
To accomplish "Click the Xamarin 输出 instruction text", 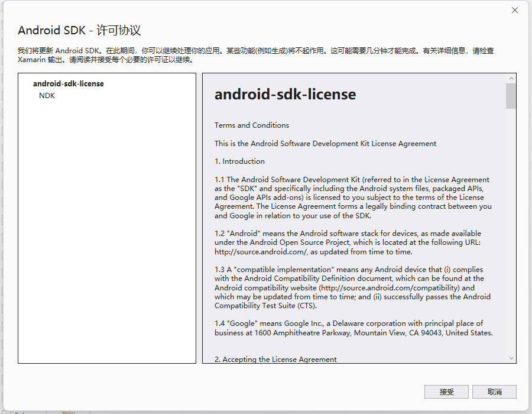I will pyautogui.click(x=31, y=59).
